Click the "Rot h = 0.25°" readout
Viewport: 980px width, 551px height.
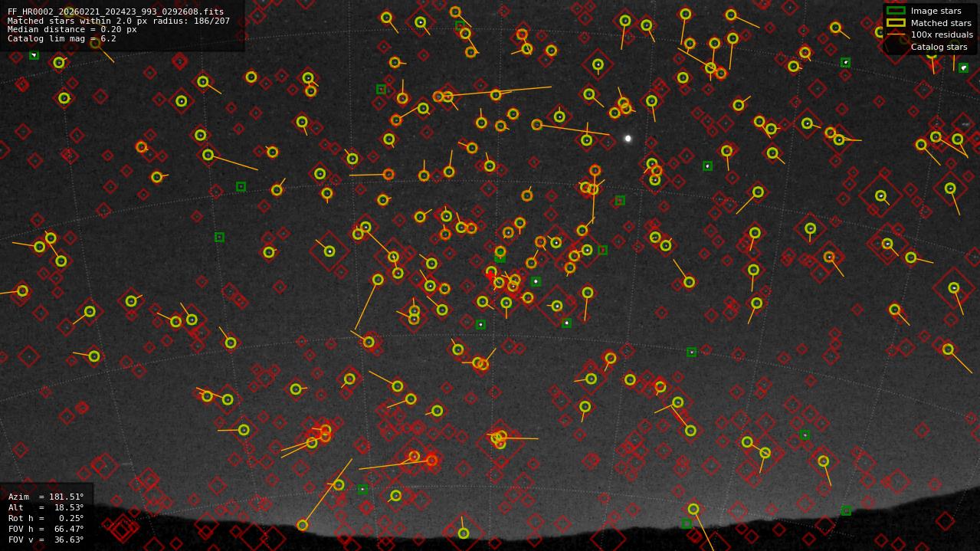46,518
